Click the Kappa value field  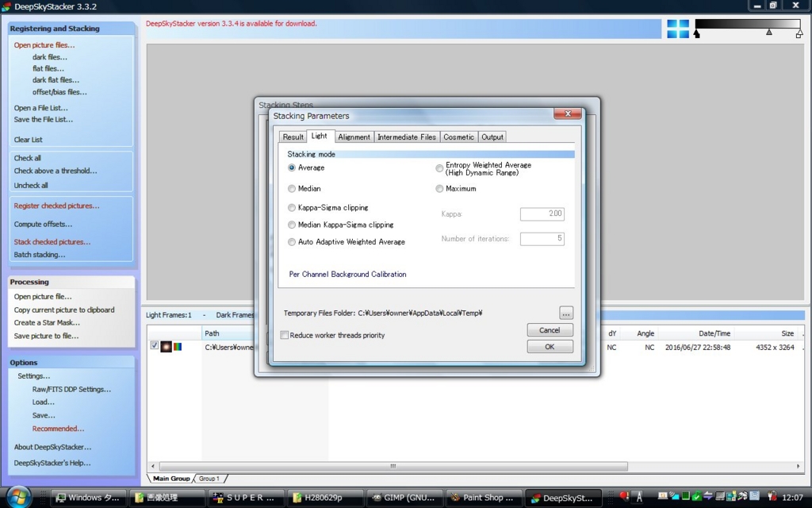(x=542, y=214)
